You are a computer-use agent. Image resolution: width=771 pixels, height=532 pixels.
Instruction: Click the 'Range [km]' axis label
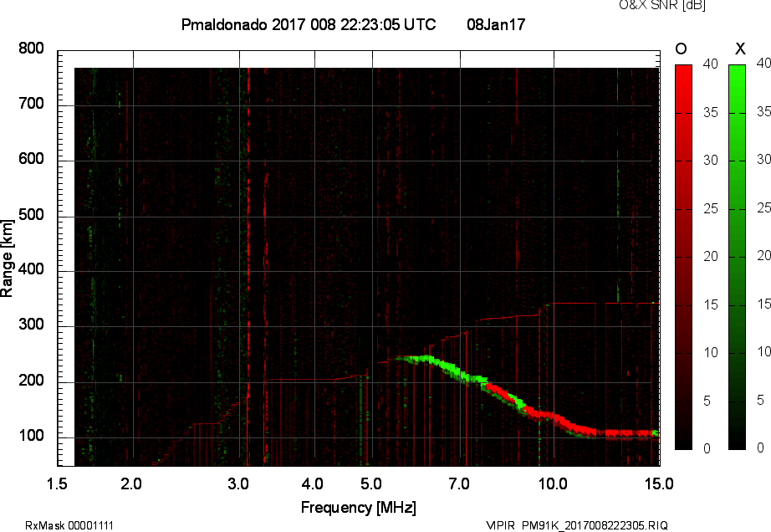pyautogui.click(x=7, y=258)
